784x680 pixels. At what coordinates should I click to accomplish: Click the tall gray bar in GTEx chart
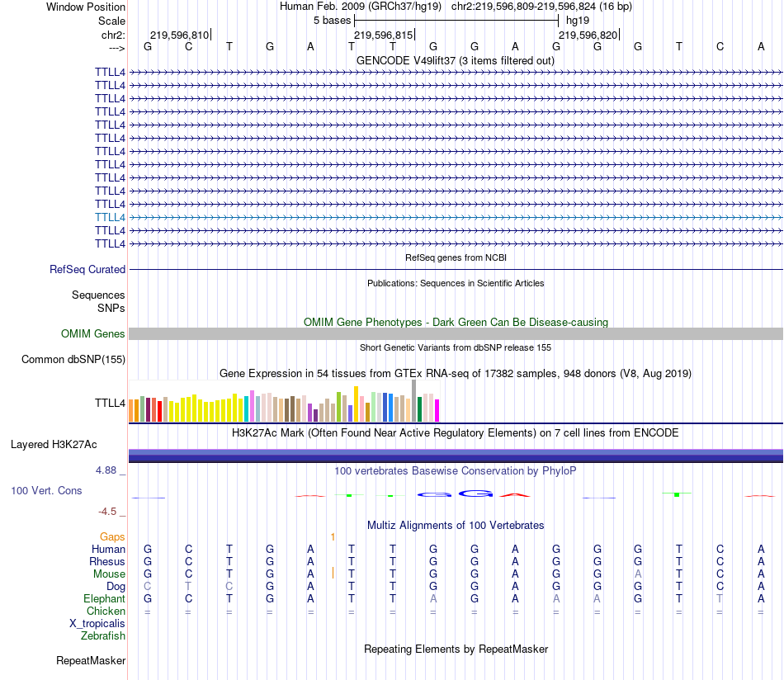coord(414,401)
